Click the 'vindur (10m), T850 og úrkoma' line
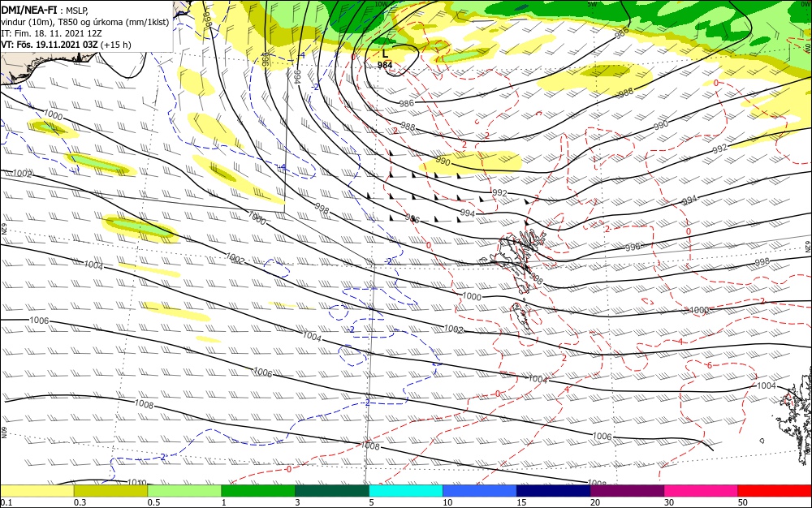812x508 pixels. point(85,22)
